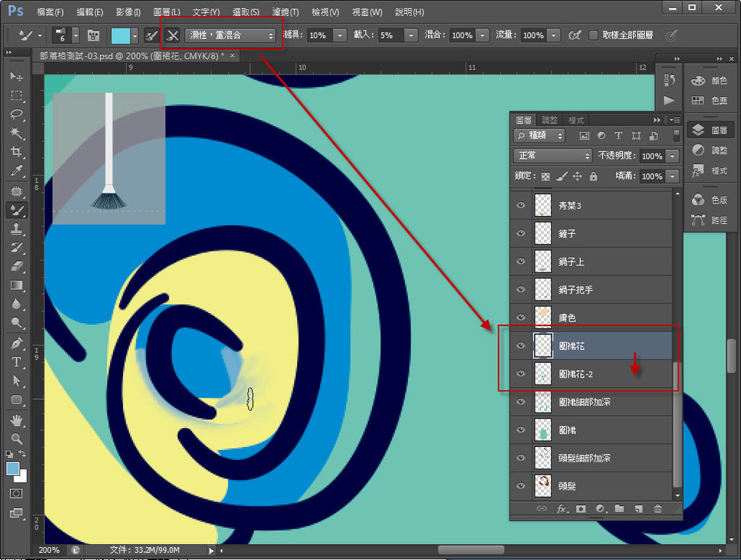This screenshot has width=741, height=560.
Task: Click the foreground color swatch in toolbox
Action: click(x=13, y=469)
